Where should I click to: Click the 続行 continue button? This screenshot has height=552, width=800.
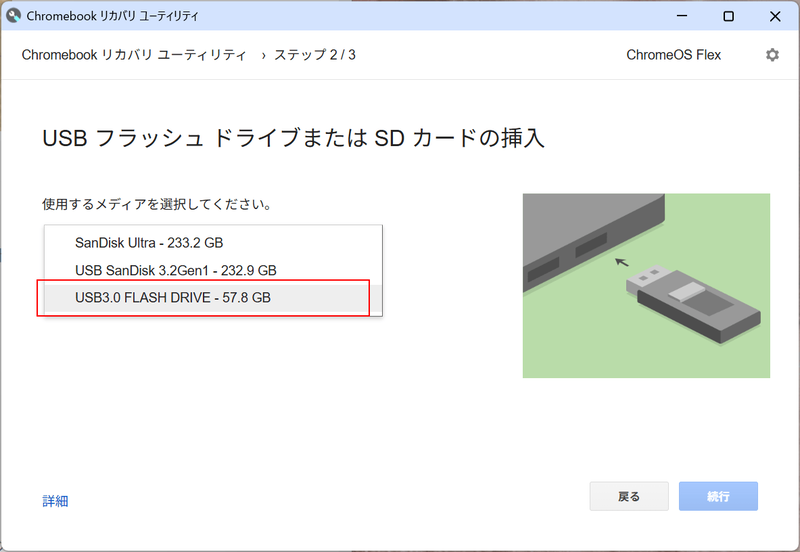click(x=718, y=496)
